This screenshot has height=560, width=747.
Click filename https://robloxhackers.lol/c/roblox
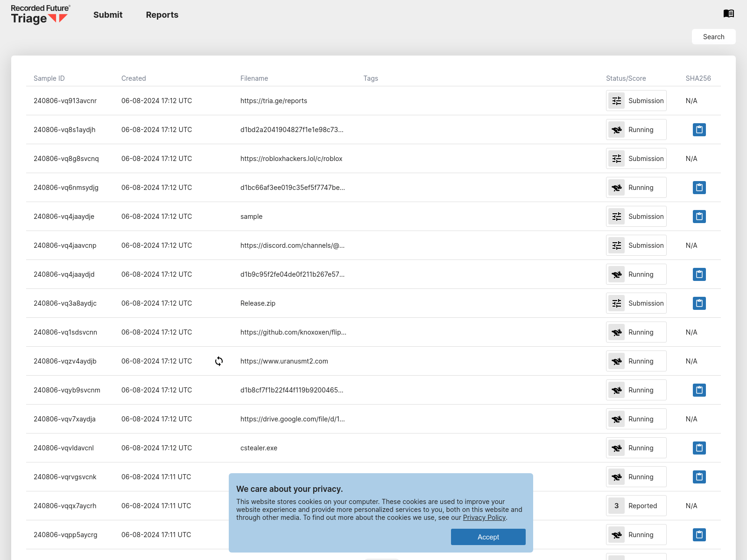(291, 159)
